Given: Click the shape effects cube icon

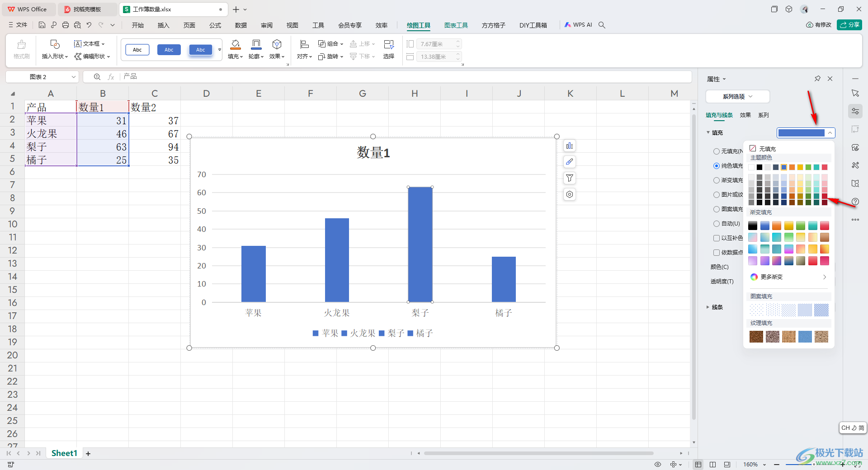Looking at the screenshot, I should coord(277,44).
